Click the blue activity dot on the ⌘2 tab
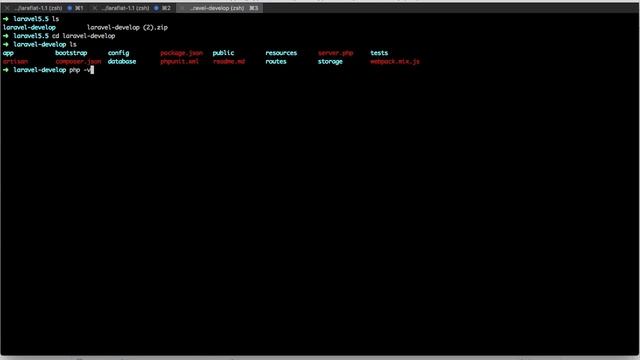Viewport: 640px width, 360px height. [x=156, y=8]
